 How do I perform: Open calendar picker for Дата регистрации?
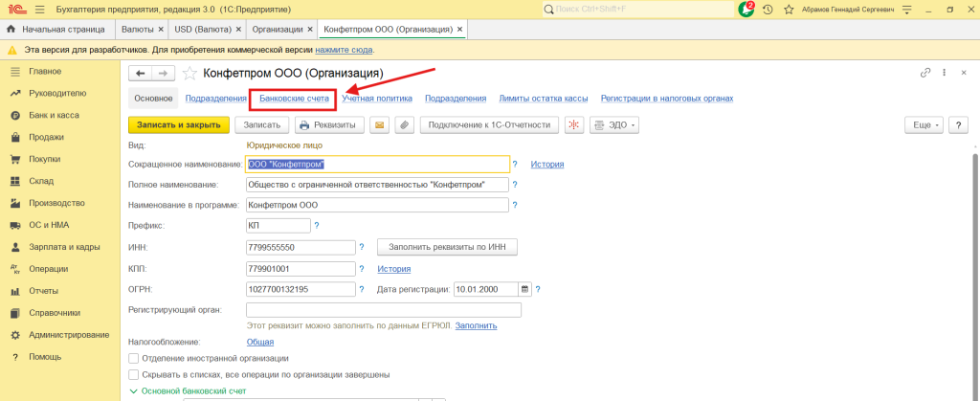pos(525,289)
